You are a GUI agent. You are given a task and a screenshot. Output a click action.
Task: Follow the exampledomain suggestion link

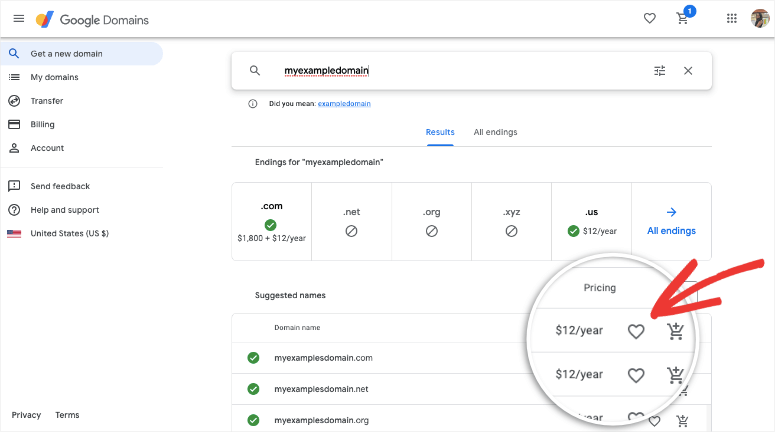point(344,104)
